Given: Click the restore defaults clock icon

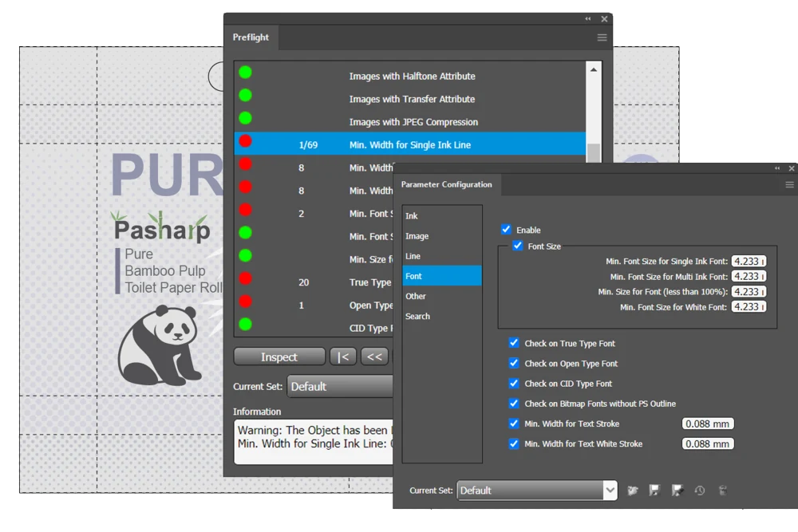Looking at the screenshot, I should 700,491.
